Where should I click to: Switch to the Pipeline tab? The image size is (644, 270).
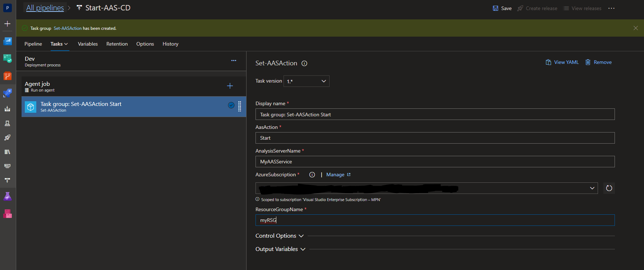coord(33,44)
